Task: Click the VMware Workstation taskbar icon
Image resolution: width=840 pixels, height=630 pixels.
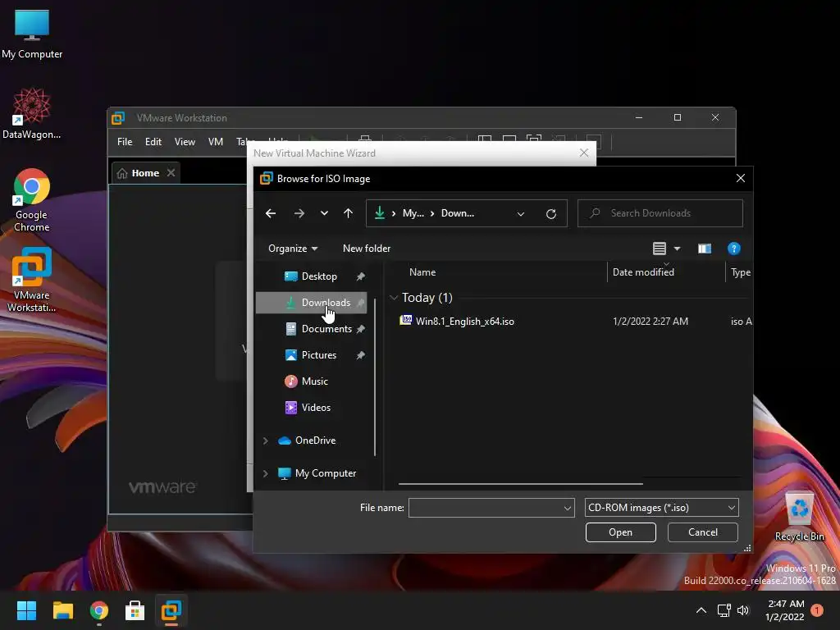Action: tap(171, 610)
